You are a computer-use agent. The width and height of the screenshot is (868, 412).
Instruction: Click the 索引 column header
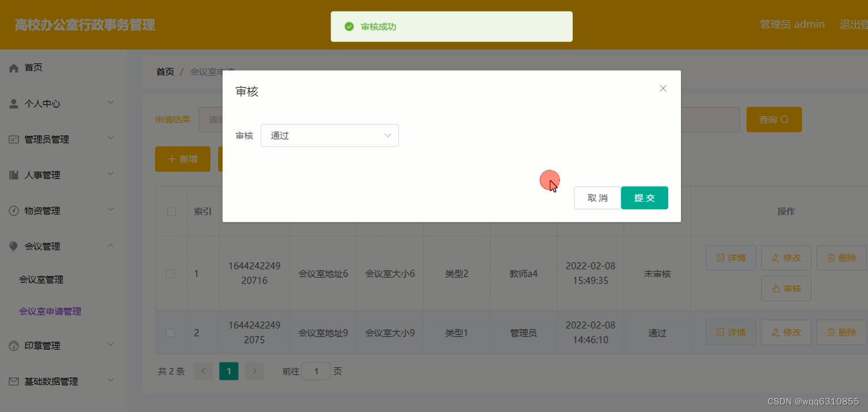pyautogui.click(x=203, y=211)
